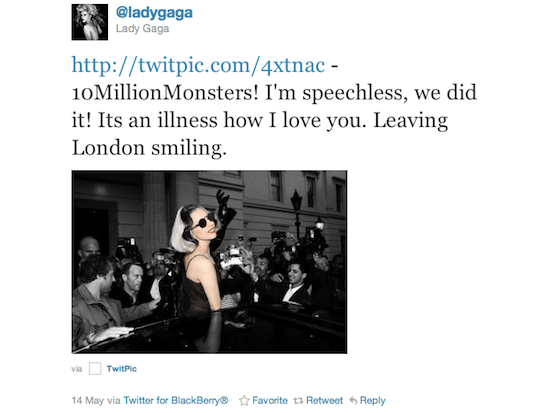Open the @ladygaga username link
Screen dimensions: 550x413
(154, 13)
